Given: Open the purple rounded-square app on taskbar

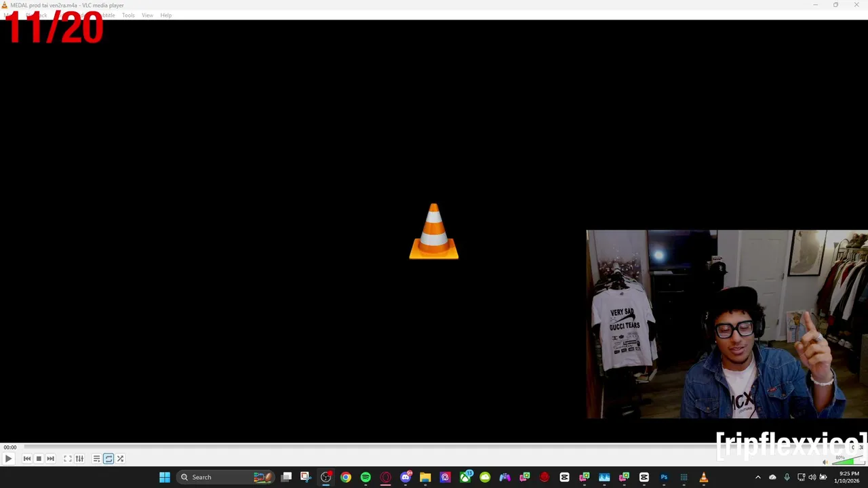Looking at the screenshot, I should pos(445,477).
